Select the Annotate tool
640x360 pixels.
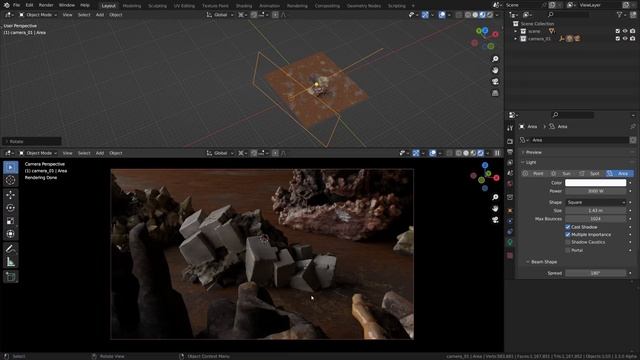pos(11,249)
